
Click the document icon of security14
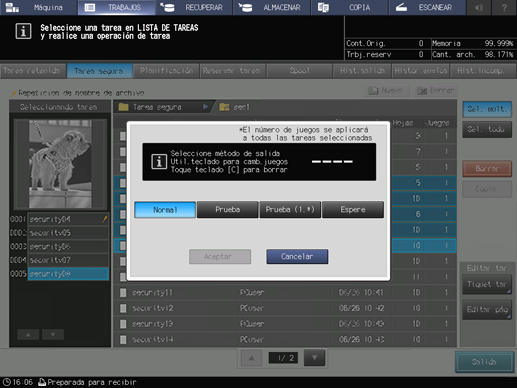coord(123,340)
